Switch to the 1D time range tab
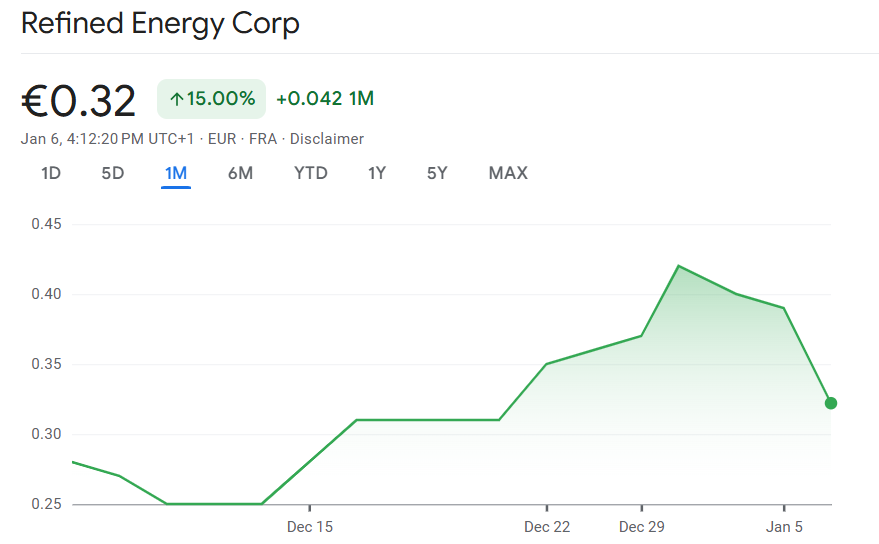 pos(51,173)
